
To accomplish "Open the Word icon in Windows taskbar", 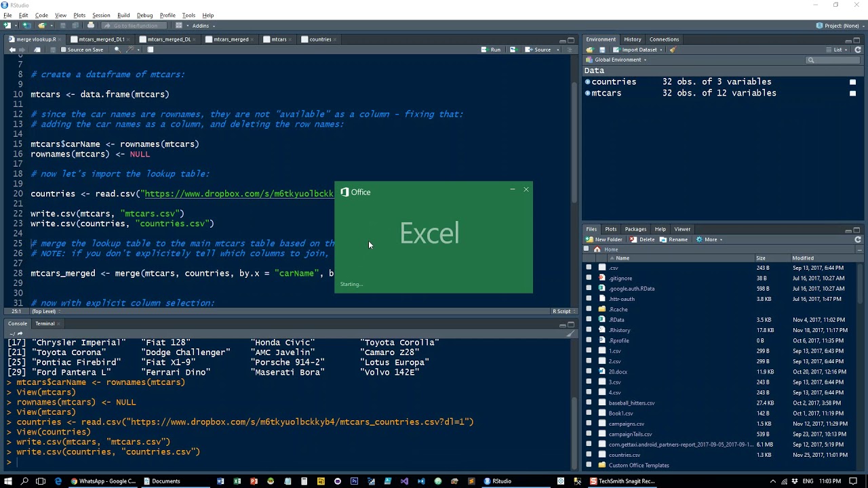I will (220, 481).
